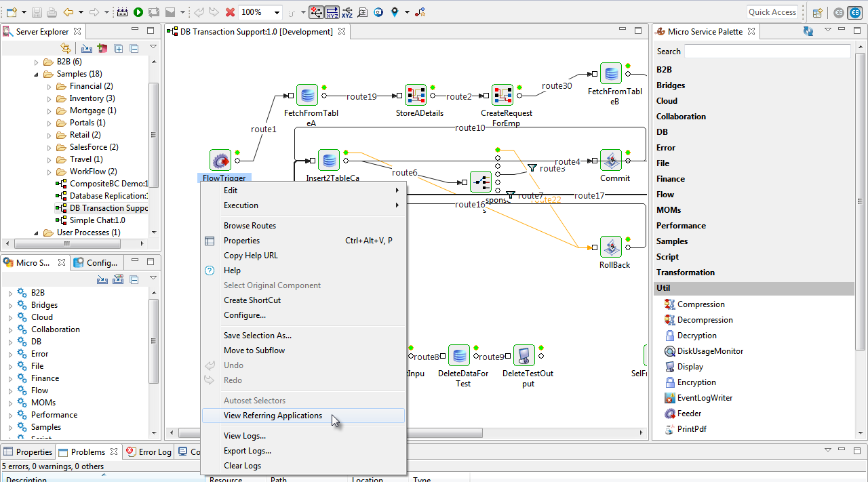Refresh the Micro Service Palette

coord(808,31)
